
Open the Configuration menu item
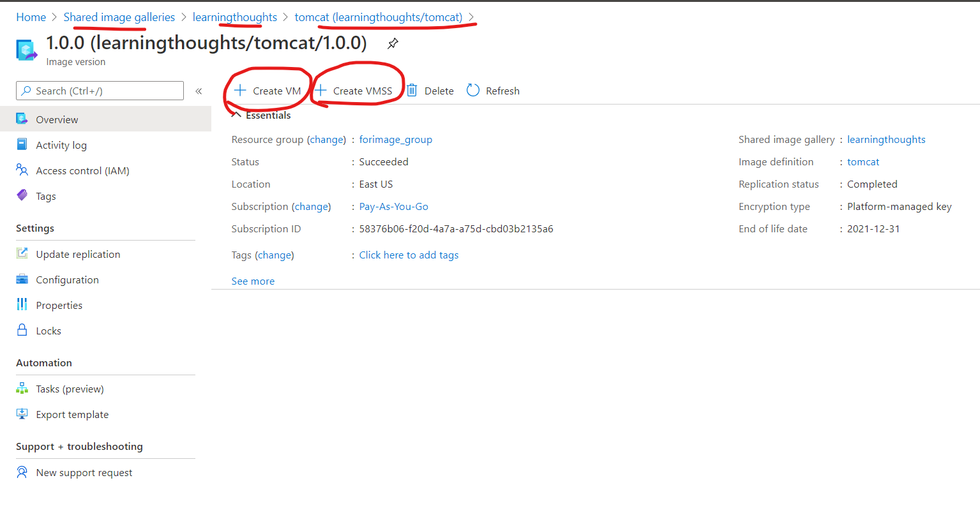pos(67,280)
